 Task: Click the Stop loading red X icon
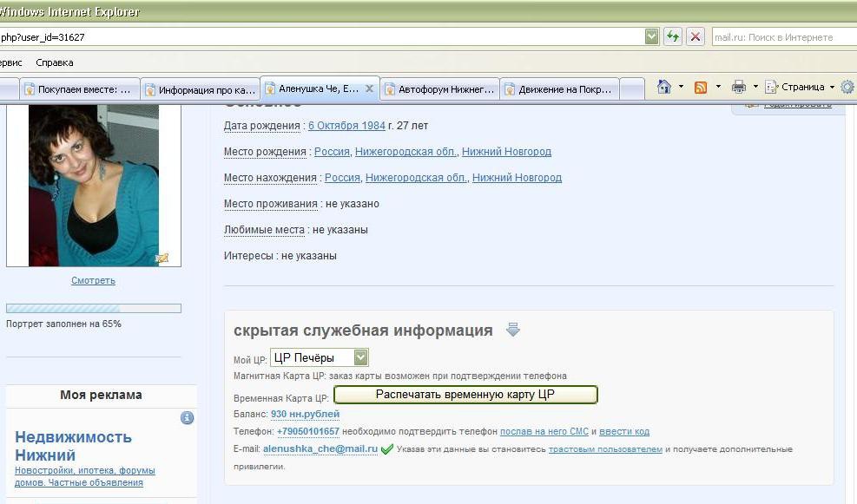click(x=695, y=37)
